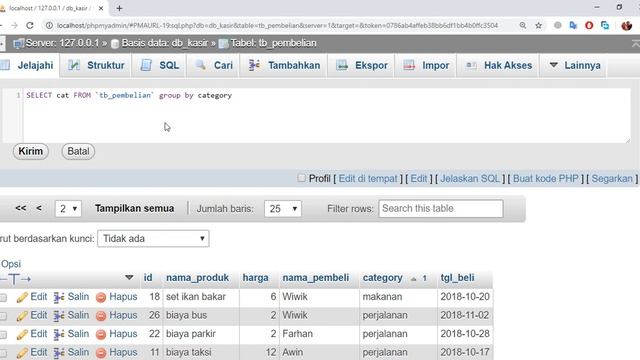The height and width of the screenshot is (360, 640).
Task: Click the browser address bar URL
Action: tap(277, 25)
